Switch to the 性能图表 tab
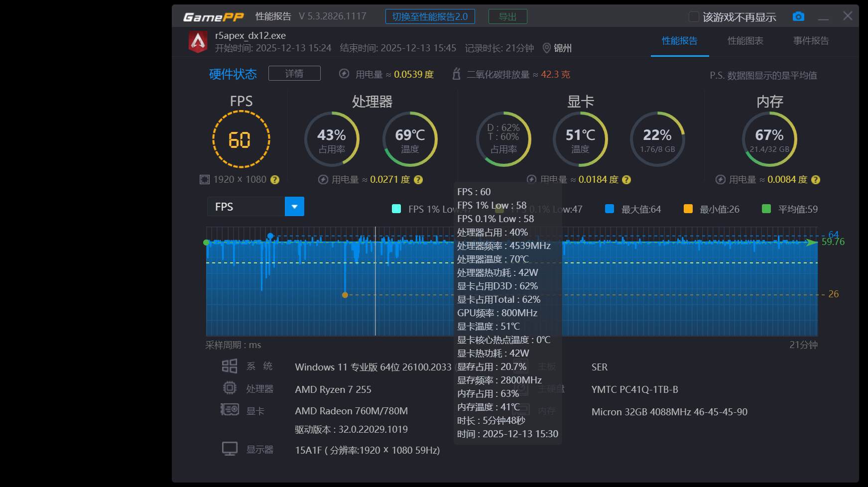 tap(745, 41)
